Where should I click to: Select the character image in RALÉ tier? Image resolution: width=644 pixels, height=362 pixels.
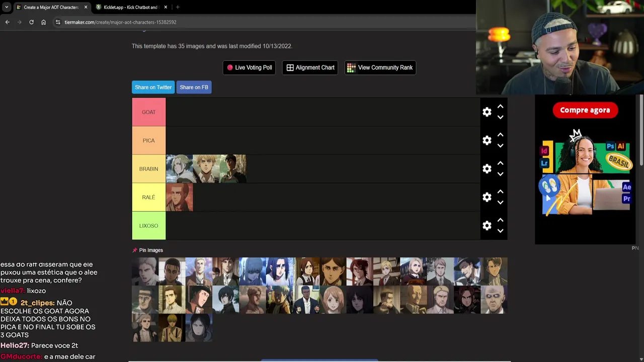179,197
